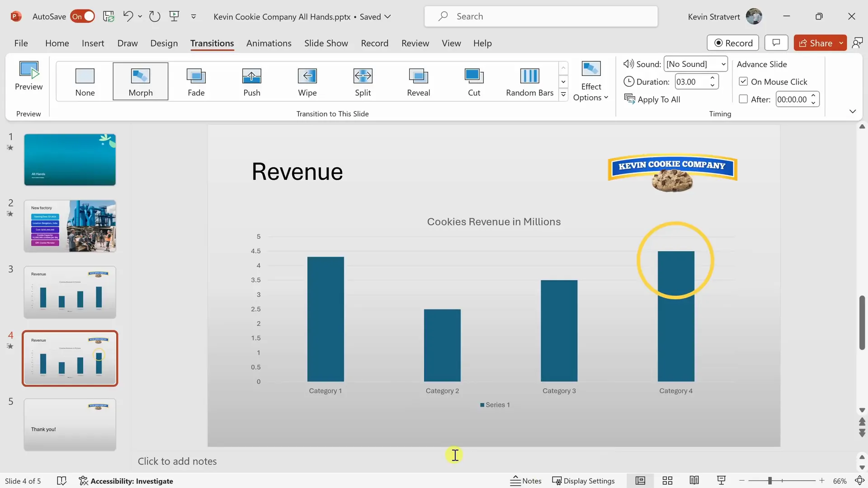
Task: Click the Search box
Action: (x=541, y=17)
